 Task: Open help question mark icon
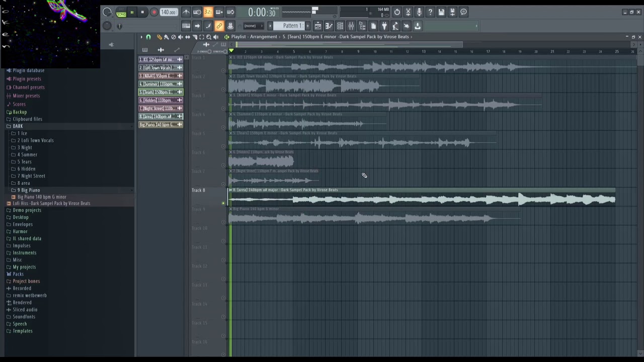click(430, 12)
